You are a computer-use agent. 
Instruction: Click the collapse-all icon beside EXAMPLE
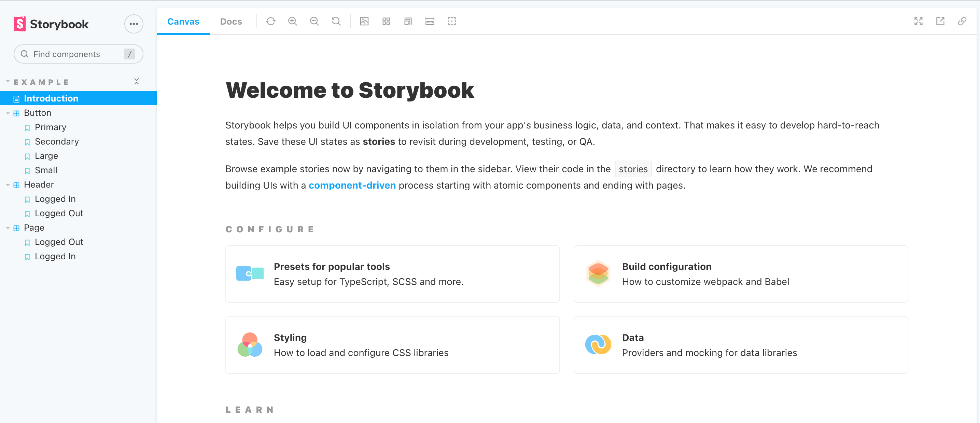(x=137, y=81)
